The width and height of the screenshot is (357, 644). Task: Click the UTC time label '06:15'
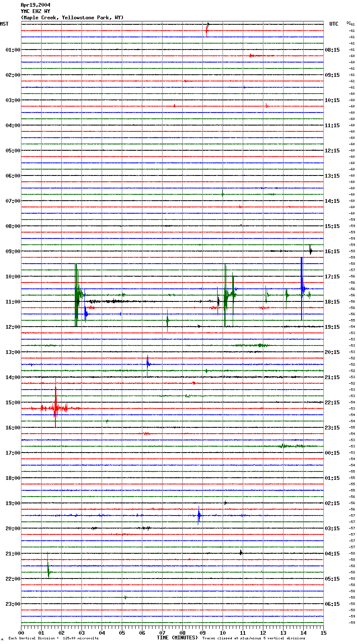point(332,604)
